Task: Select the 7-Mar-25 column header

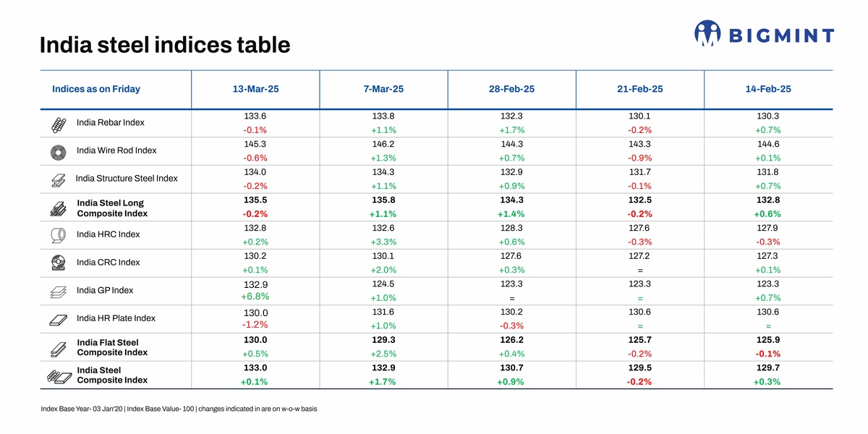Action: [383, 89]
